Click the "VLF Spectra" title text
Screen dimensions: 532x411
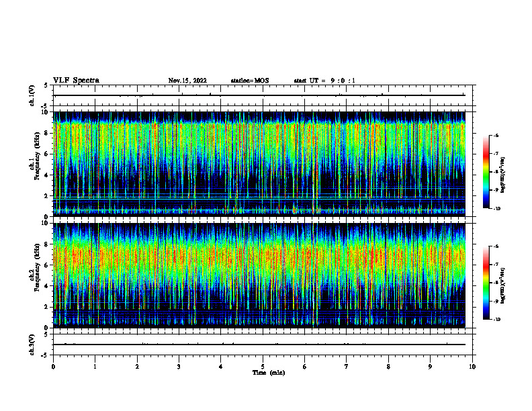coord(76,81)
